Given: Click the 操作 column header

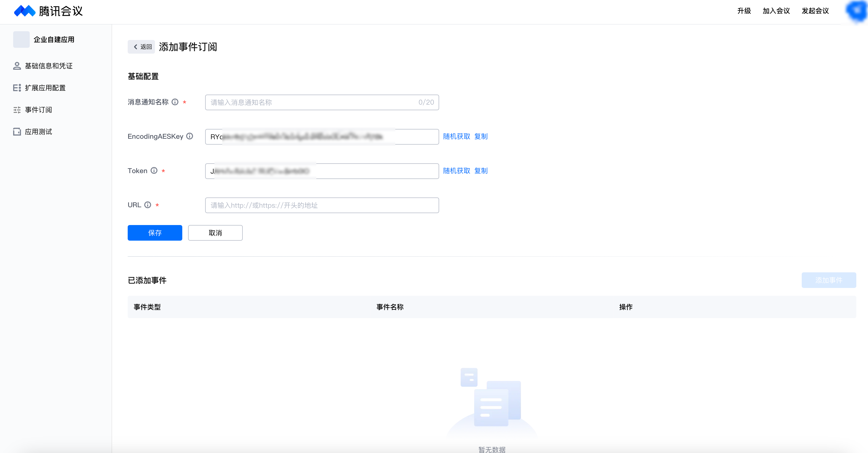Looking at the screenshot, I should [x=626, y=307].
